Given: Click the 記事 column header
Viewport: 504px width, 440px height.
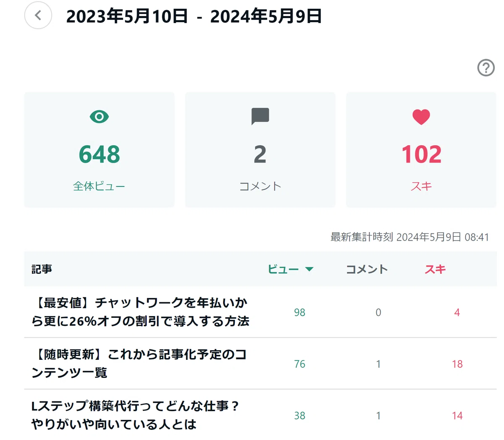Looking at the screenshot, I should (42, 269).
